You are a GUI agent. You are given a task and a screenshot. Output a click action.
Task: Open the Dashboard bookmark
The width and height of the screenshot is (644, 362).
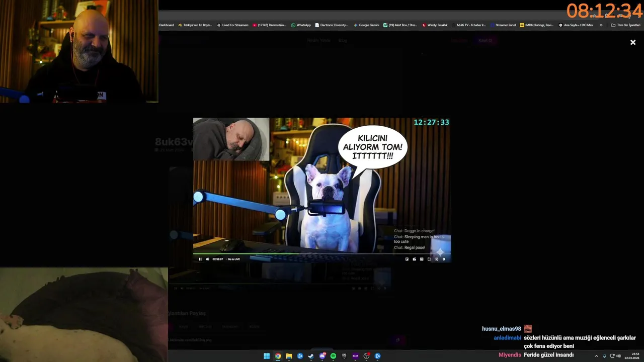pos(167,25)
